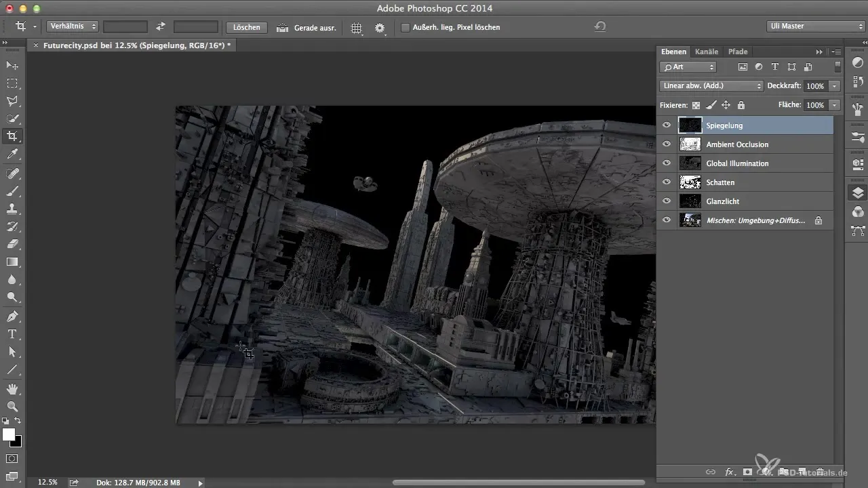Select the Zoom tool
The image size is (868, 488).
tap(12, 407)
